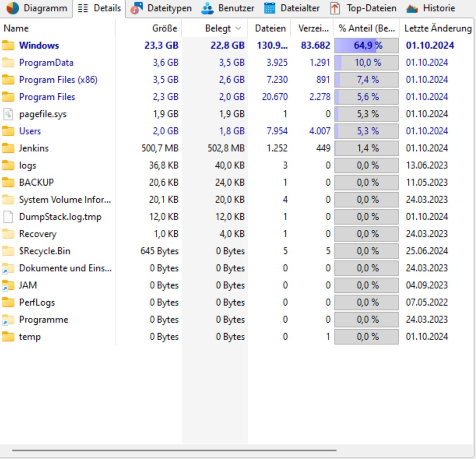This screenshot has width=476, height=459.
Task: Click the 645 Bytes size value
Action: click(160, 251)
